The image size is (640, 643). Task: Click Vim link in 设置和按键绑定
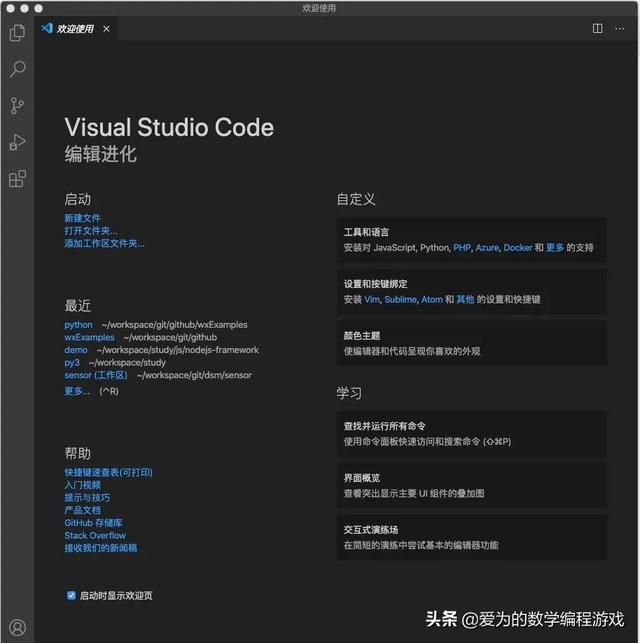tap(372, 299)
